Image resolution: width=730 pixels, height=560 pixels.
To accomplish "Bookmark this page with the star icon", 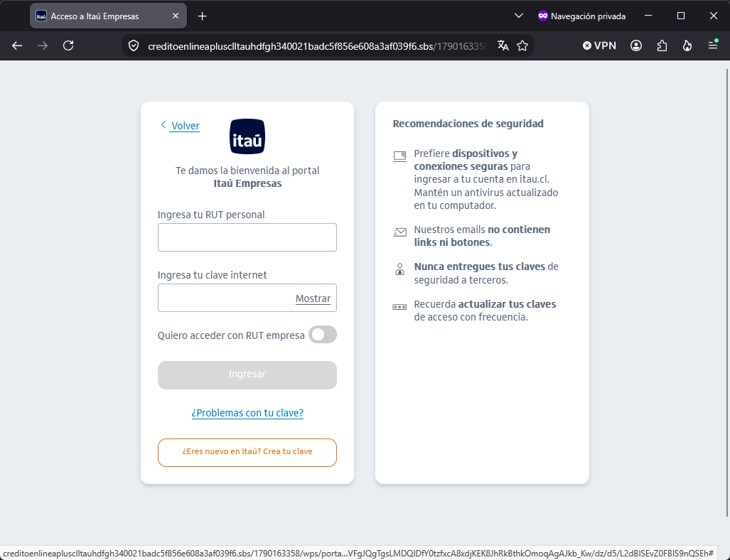I will pos(522,45).
